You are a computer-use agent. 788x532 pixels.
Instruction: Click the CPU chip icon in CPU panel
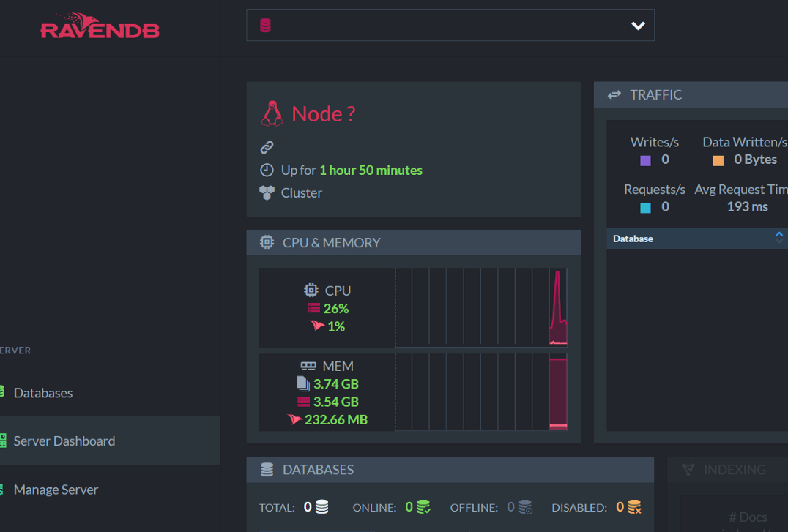click(311, 291)
